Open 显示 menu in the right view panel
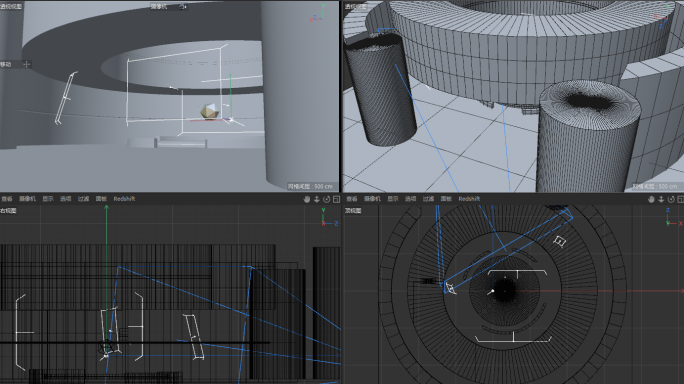 [48, 199]
